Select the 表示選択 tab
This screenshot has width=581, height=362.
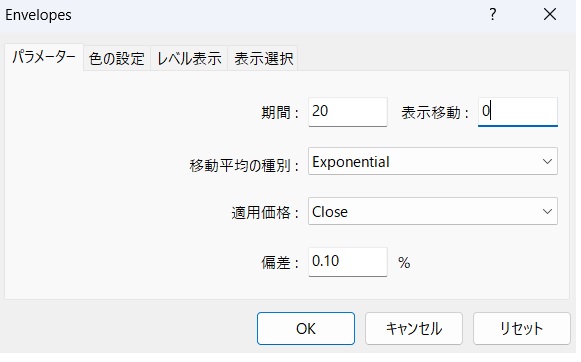pyautogui.click(x=263, y=59)
